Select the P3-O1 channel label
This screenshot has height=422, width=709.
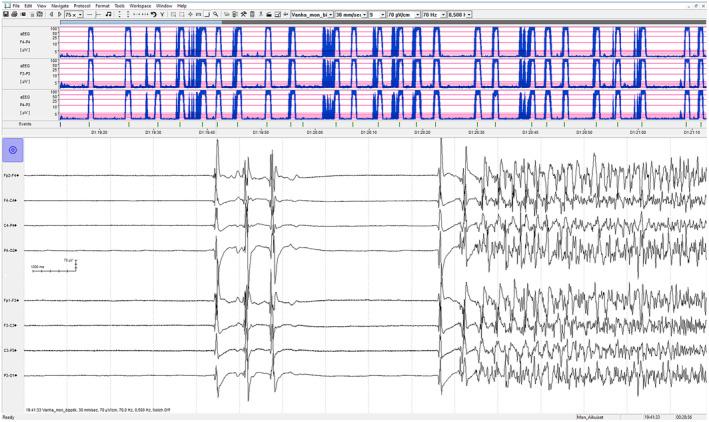12,375
